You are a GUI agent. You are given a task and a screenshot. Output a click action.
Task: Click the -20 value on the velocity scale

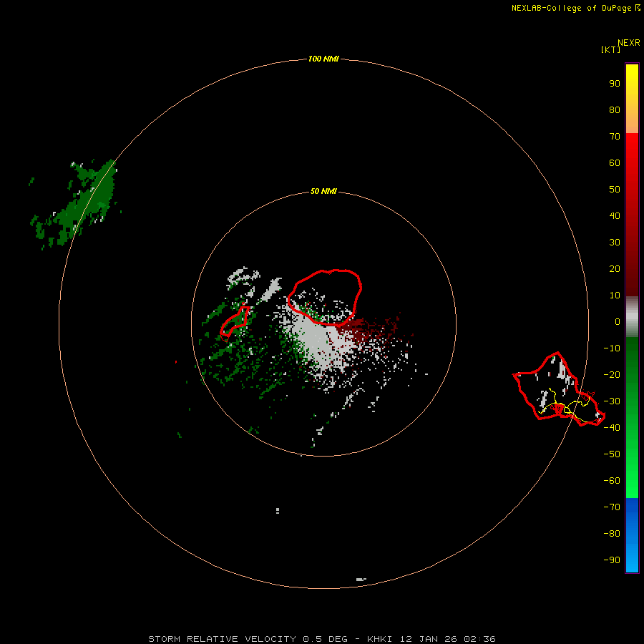click(612, 375)
